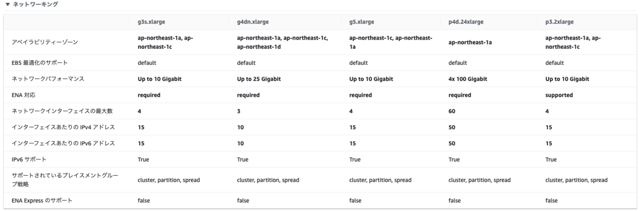Select p4d.24xlarge ap-northeast-1a zone cell

[470, 42]
